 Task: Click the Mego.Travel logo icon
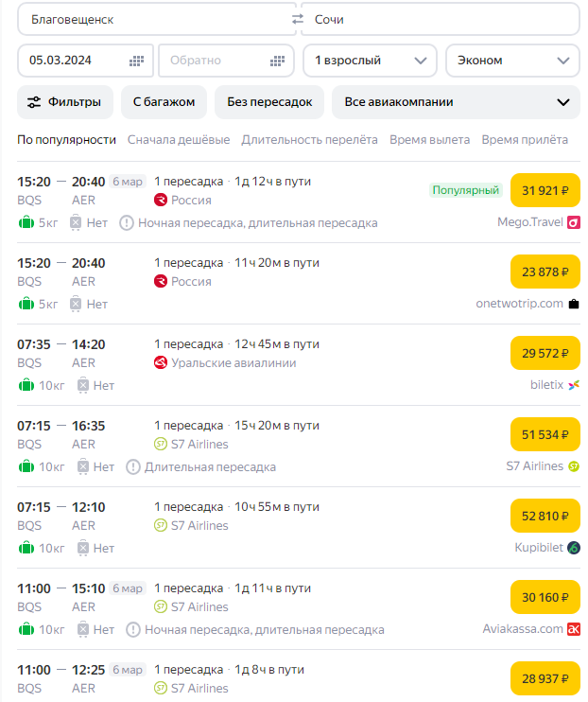tap(573, 222)
